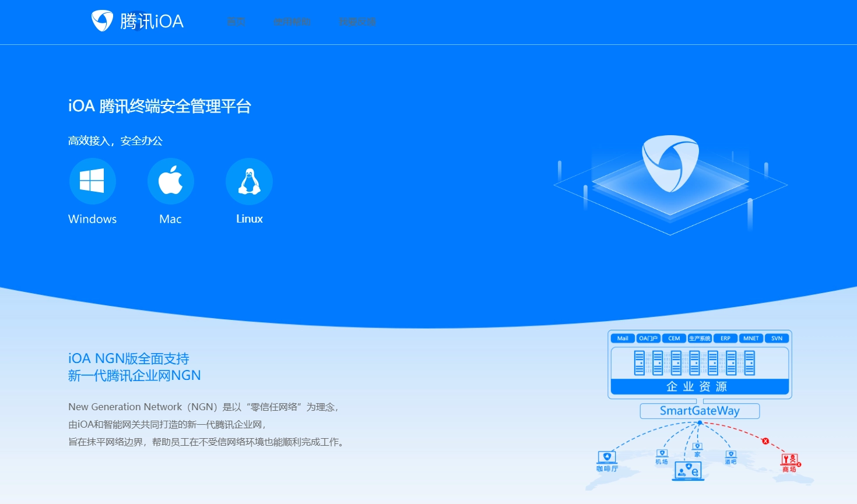Click the 咖啡厅 laptop icon in diagram
Viewport: 857px width, 504px height.
point(607,457)
